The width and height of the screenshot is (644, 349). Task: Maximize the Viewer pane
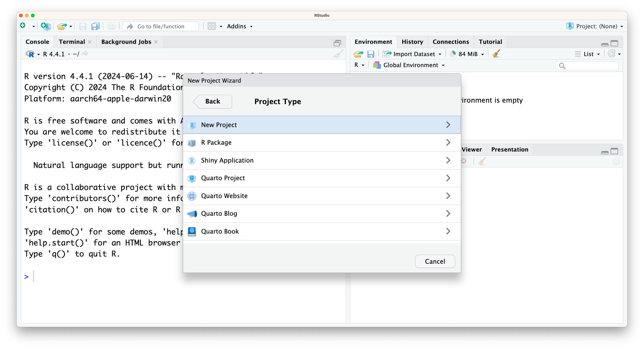point(614,151)
